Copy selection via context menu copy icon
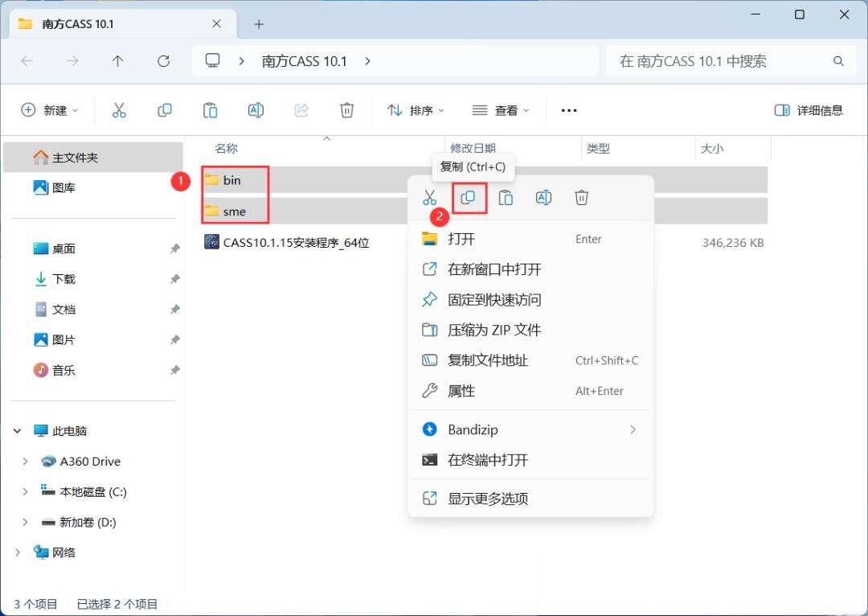This screenshot has height=616, width=868. coord(469,197)
